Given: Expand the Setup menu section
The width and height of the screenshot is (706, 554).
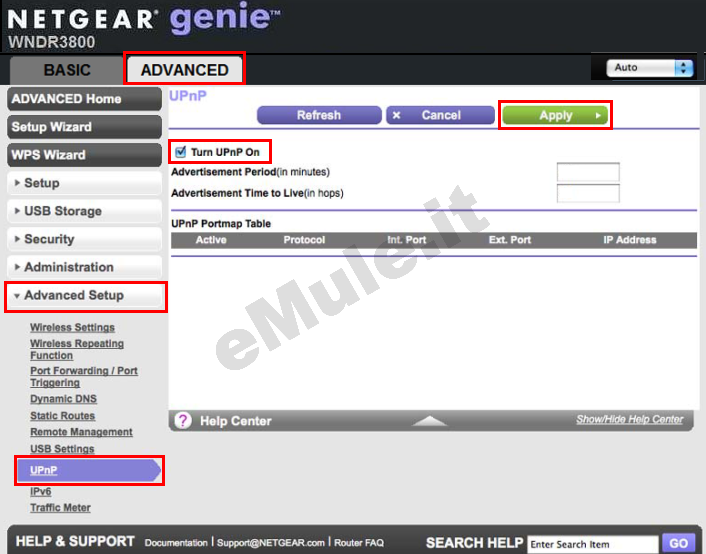Looking at the screenshot, I should click(x=85, y=183).
